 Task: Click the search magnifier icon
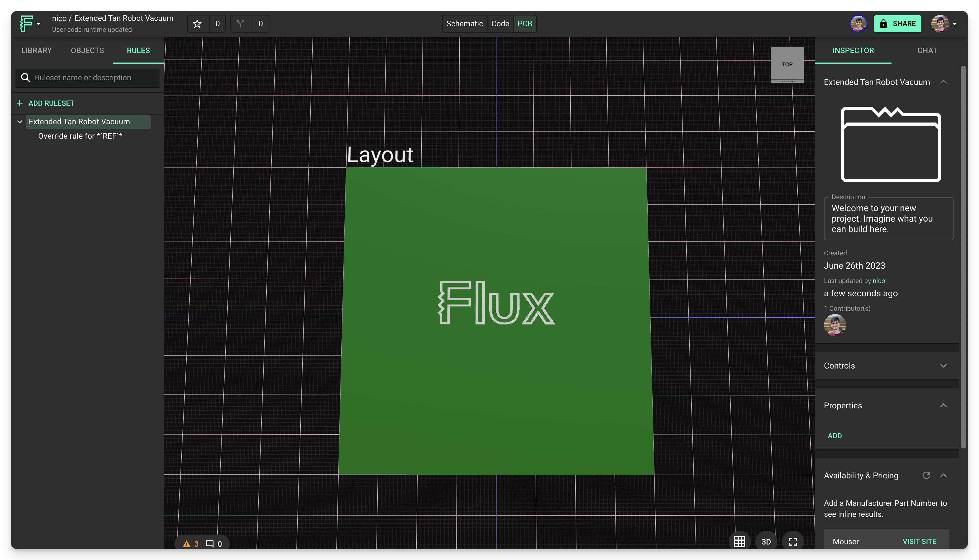click(x=25, y=78)
